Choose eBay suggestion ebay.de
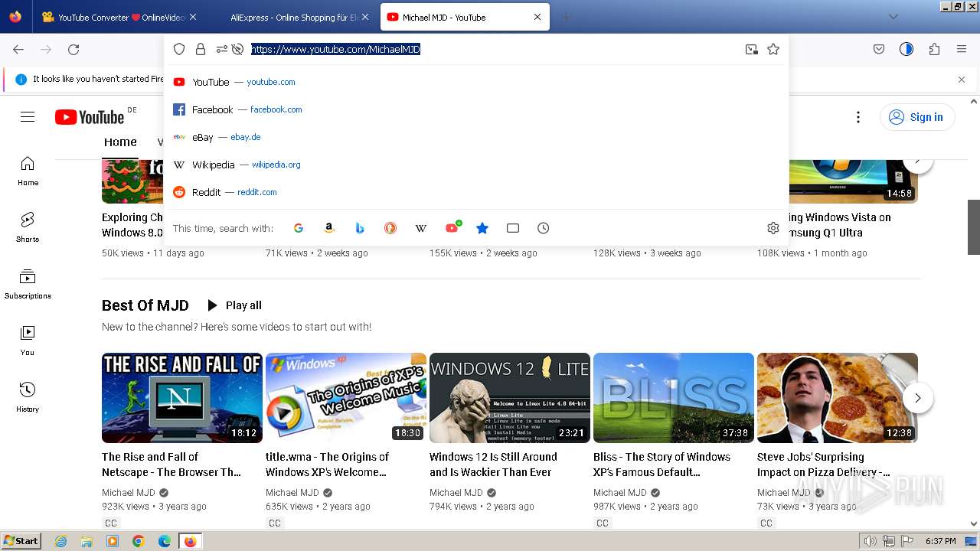 pos(476,137)
